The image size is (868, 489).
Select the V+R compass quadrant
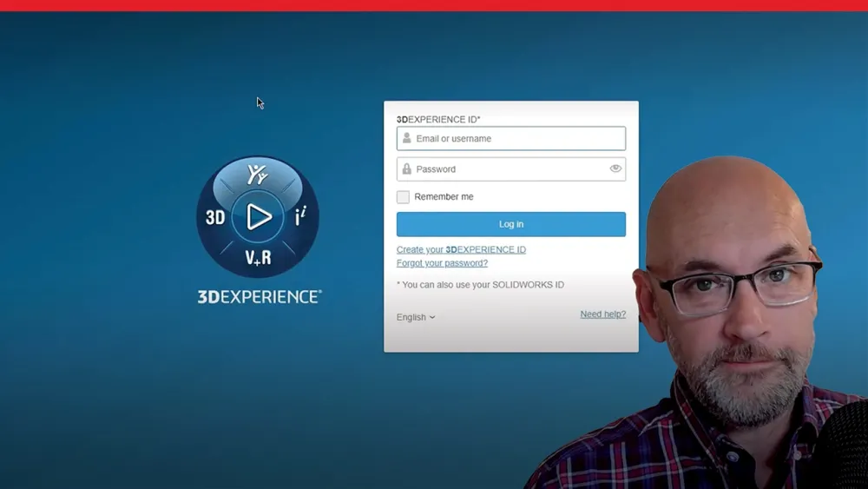pyautogui.click(x=258, y=257)
